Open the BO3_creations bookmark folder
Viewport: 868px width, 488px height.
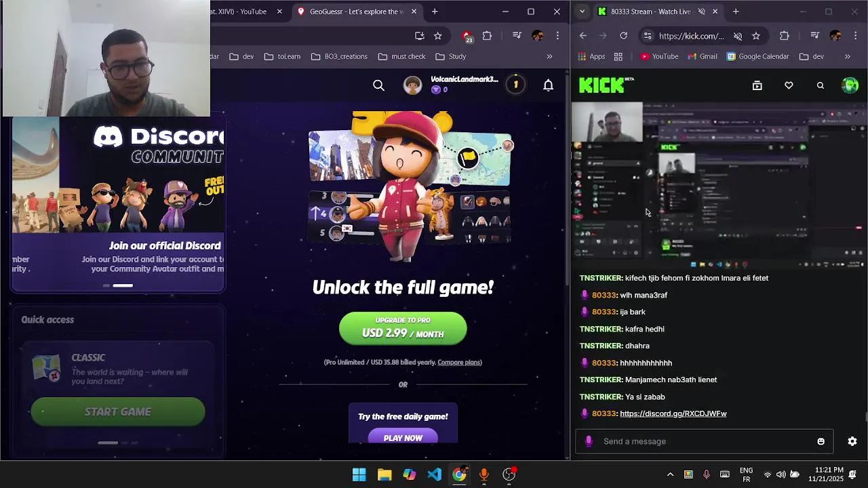pyautogui.click(x=339, y=56)
